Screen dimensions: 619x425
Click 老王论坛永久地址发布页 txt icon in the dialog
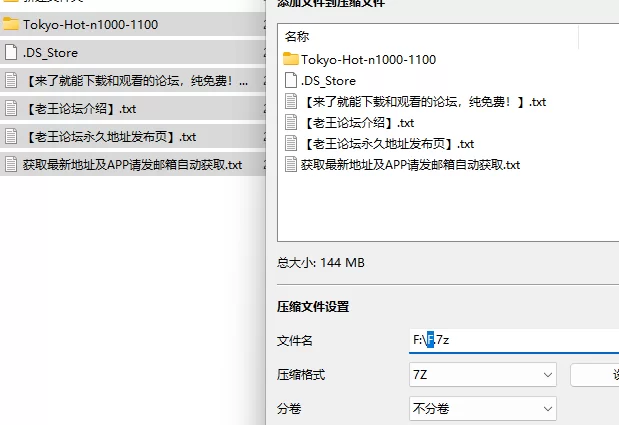(x=291, y=143)
